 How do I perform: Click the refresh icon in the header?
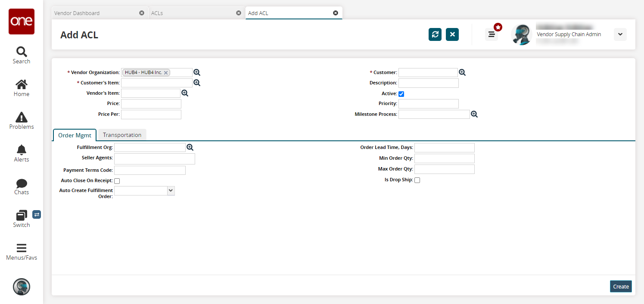click(435, 34)
